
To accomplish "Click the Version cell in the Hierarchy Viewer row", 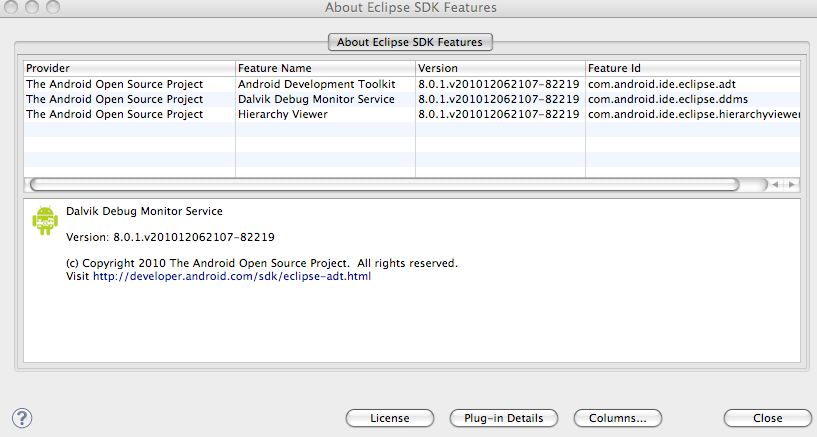I will (499, 115).
